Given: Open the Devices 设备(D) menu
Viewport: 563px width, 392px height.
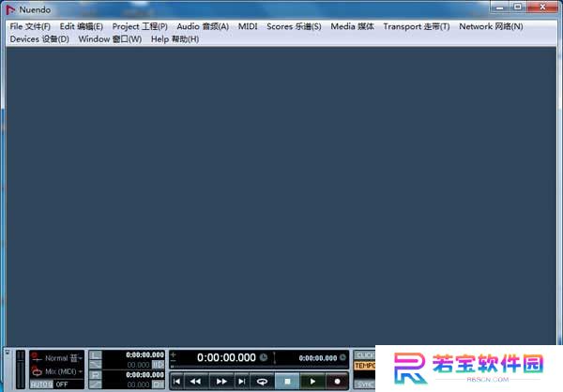Looking at the screenshot, I should tap(39, 39).
